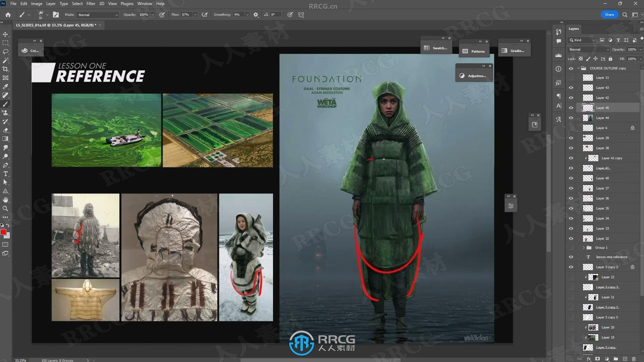The image size is (644, 362).
Task: Click the Share button
Action: [x=609, y=14]
